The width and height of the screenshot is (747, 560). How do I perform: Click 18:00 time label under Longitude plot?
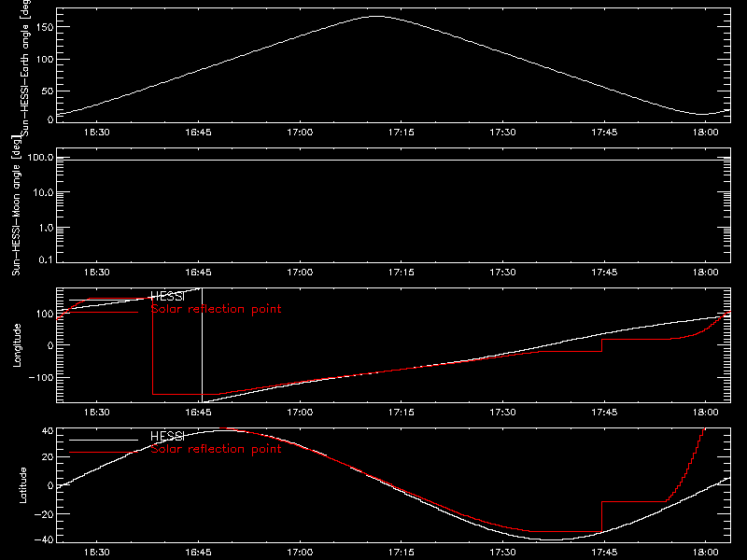[x=706, y=412]
